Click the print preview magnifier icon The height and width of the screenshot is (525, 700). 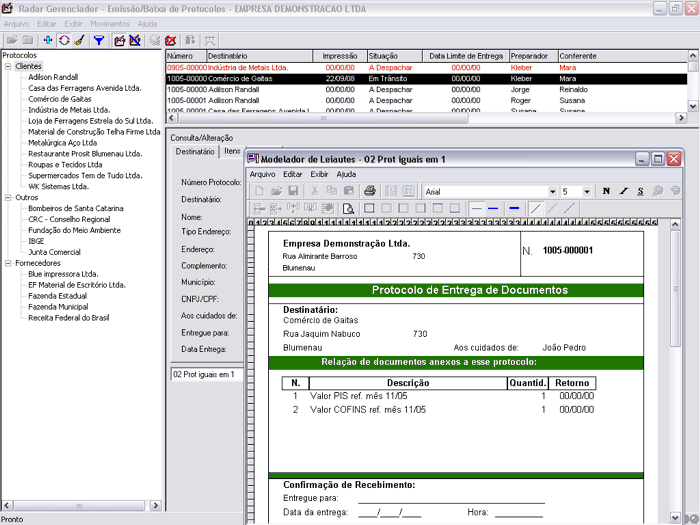coord(349,208)
